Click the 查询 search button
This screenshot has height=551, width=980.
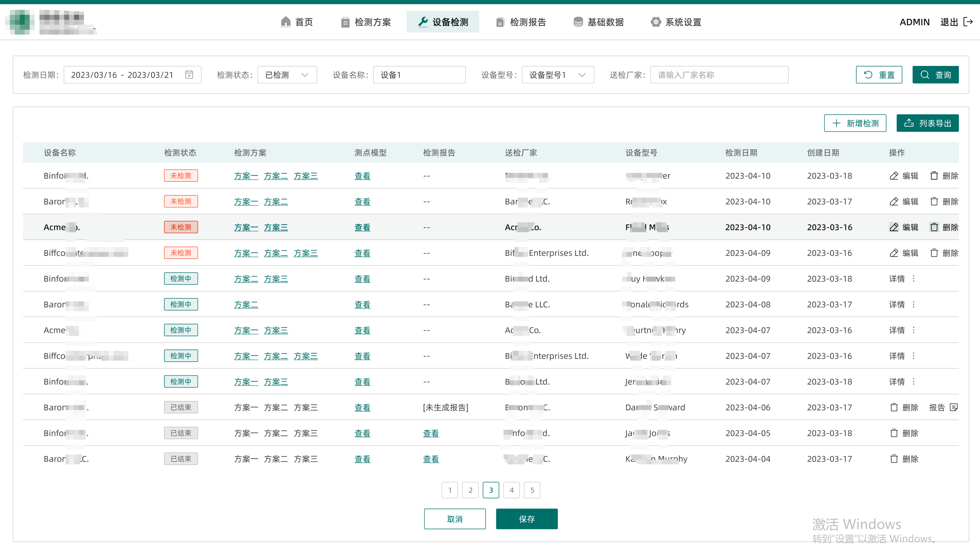(x=936, y=75)
